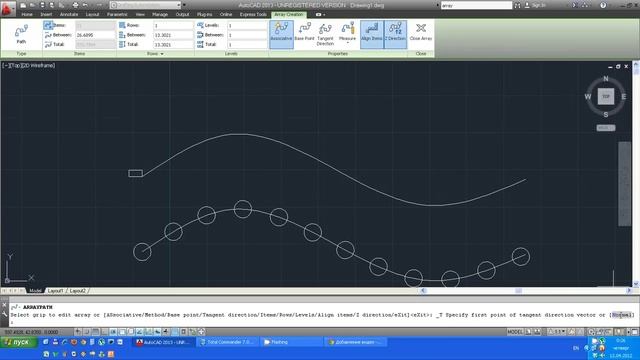This screenshot has height=360, width=640.
Task: Click the Levels count input field
Action: click(247, 25)
